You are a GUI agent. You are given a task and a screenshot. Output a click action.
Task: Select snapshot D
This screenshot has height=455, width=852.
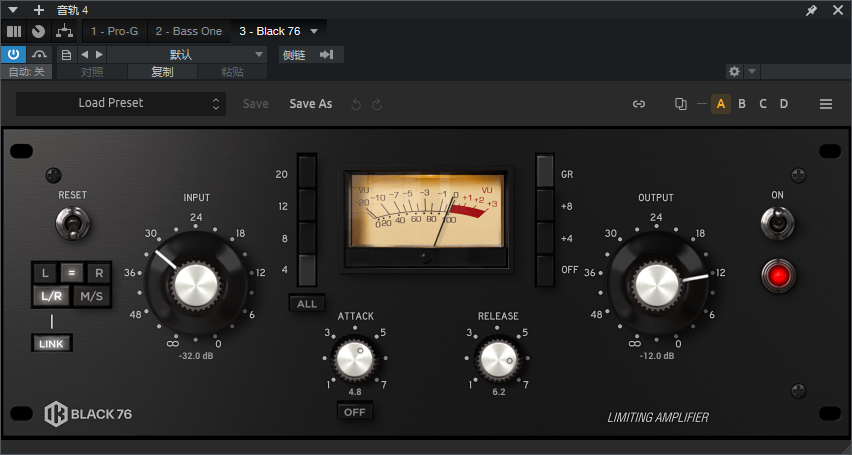(784, 104)
